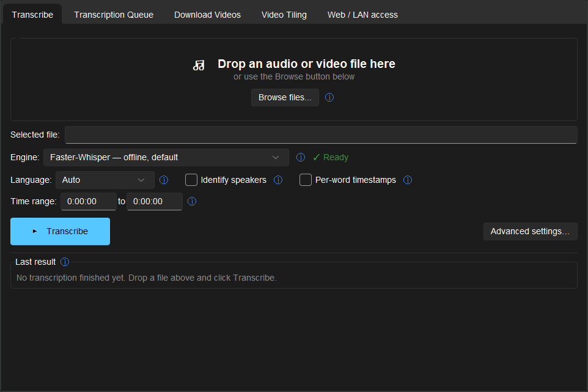
Task: Select the Transcribe tab
Action: tap(32, 15)
